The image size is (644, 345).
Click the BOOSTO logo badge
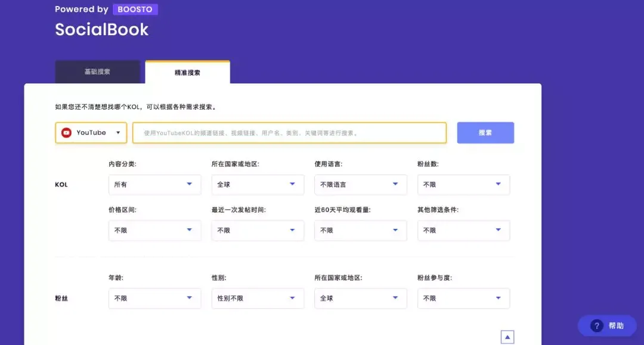pos(135,10)
